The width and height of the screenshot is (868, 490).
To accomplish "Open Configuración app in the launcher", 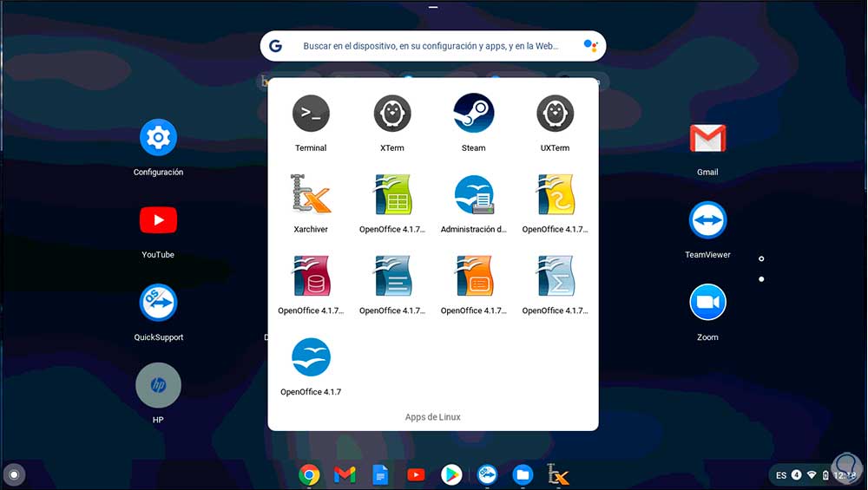I will (158, 137).
